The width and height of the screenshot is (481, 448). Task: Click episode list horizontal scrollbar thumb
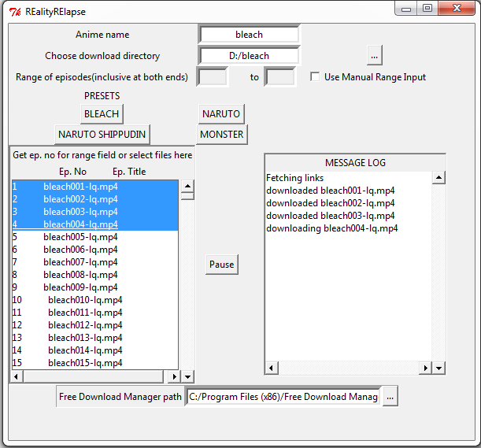pyautogui.click(x=93, y=376)
